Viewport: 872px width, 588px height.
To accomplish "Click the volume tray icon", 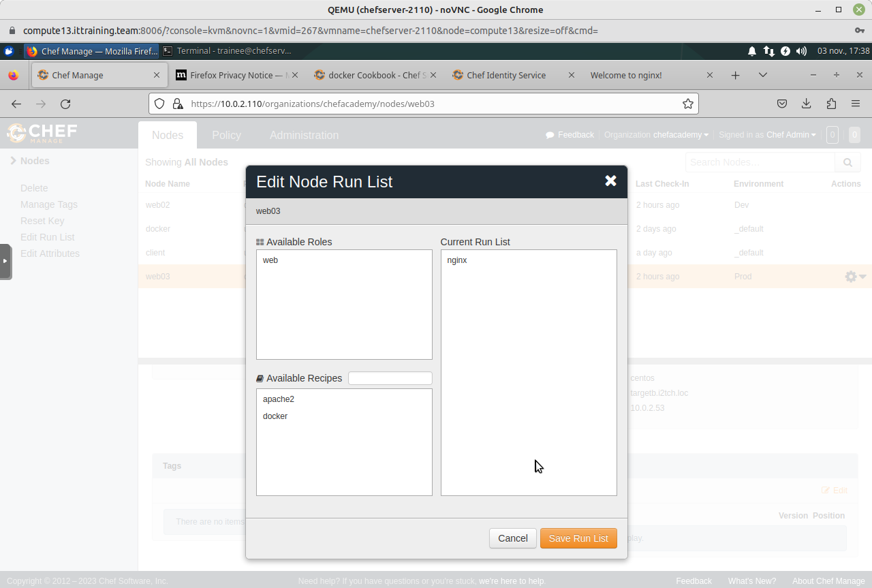I will pyautogui.click(x=801, y=51).
